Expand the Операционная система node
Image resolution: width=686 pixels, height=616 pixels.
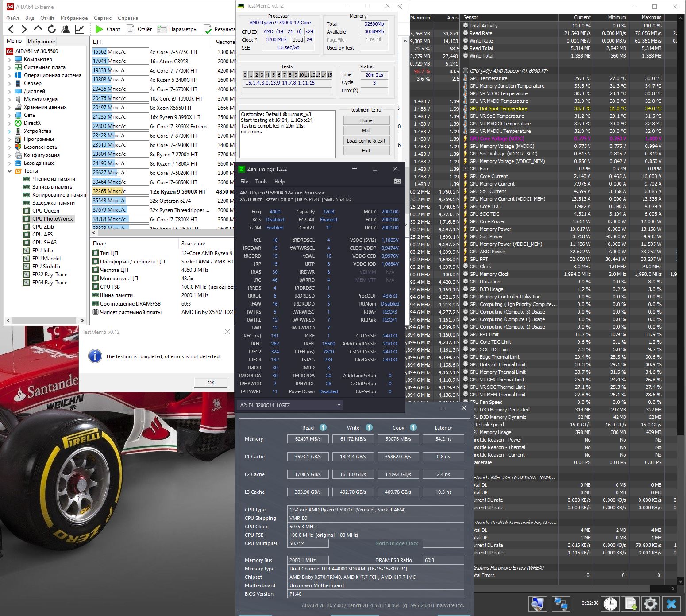coord(10,75)
